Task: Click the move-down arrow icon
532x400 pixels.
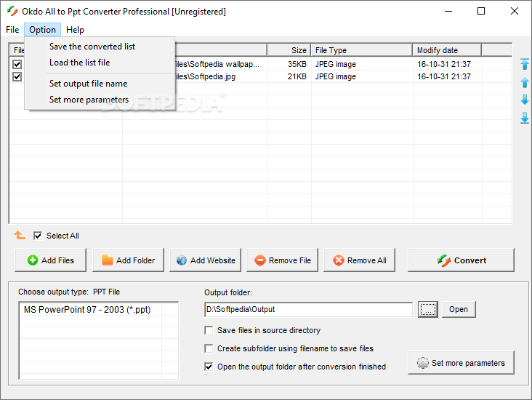Action: (x=525, y=100)
